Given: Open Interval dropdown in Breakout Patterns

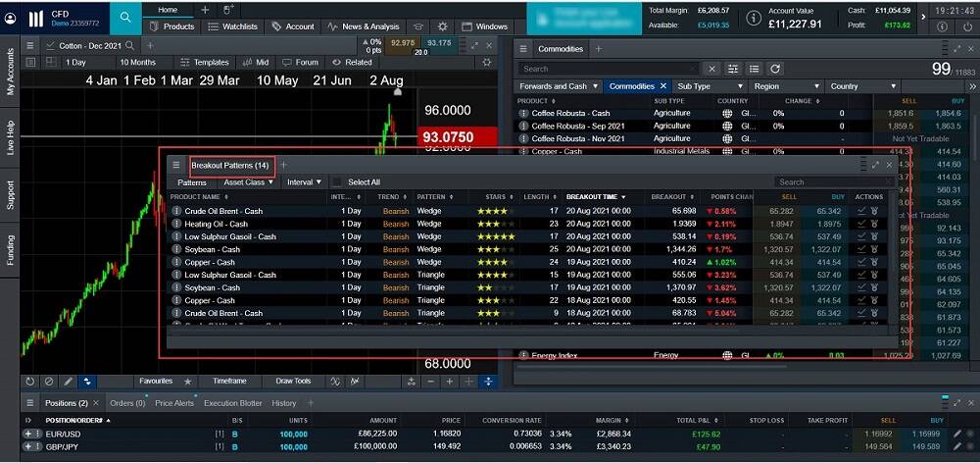Looking at the screenshot, I should click(x=305, y=182).
